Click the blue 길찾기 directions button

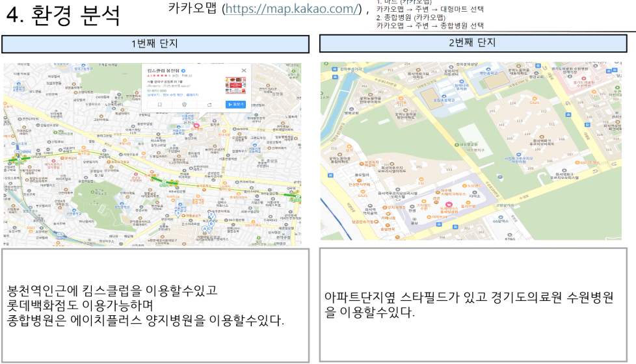pos(235,105)
